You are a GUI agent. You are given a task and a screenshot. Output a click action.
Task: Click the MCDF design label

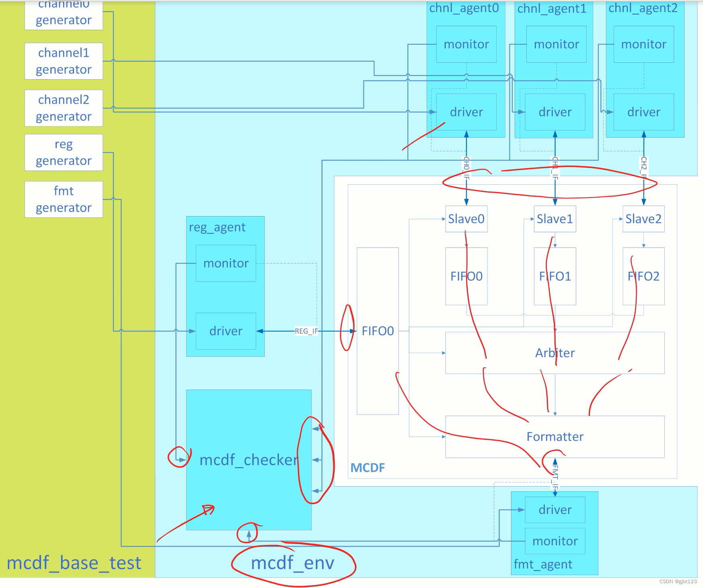[x=367, y=468]
